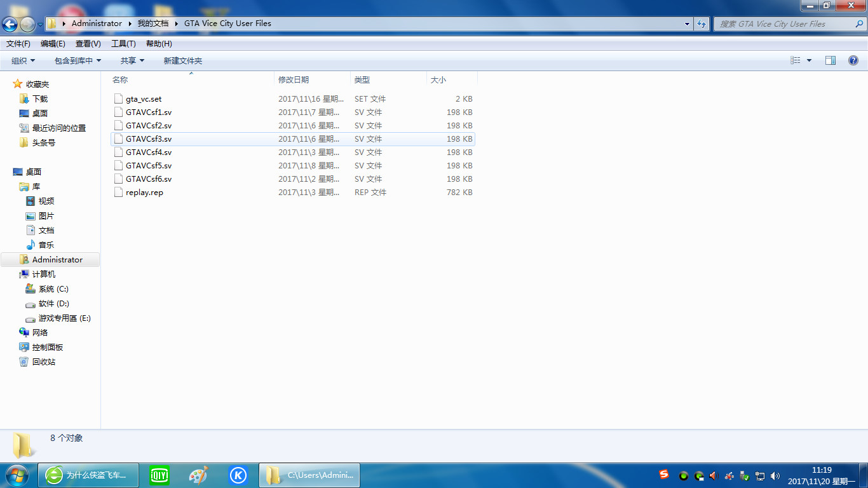Click the Kugou K icon in taskbar
Image resolution: width=868 pixels, height=488 pixels.
point(238,475)
